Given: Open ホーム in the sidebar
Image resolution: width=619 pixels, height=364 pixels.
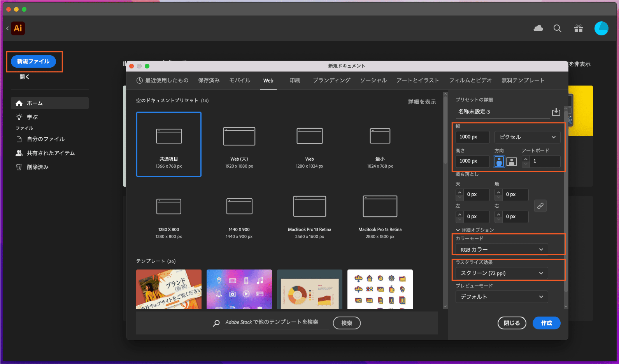Looking at the screenshot, I should pos(50,103).
